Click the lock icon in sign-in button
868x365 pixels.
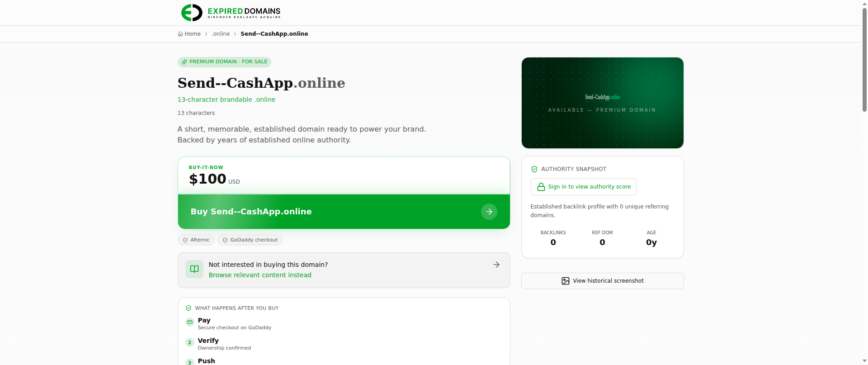[541, 187]
